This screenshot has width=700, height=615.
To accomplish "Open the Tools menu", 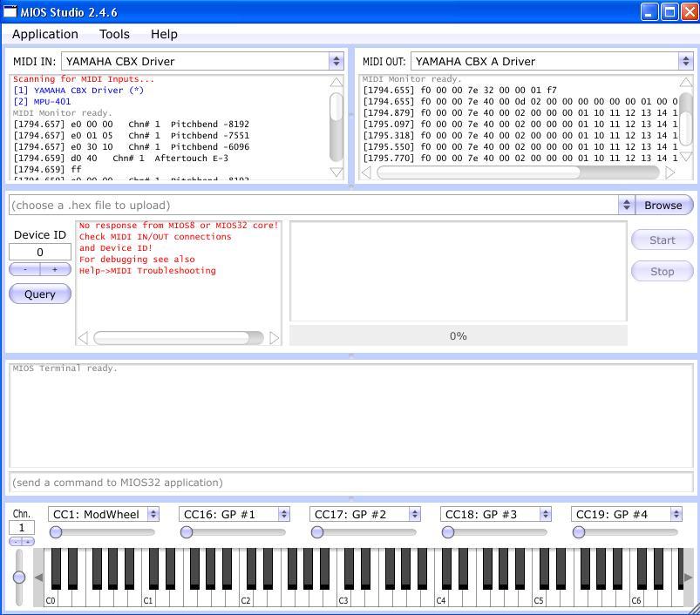I will (114, 34).
